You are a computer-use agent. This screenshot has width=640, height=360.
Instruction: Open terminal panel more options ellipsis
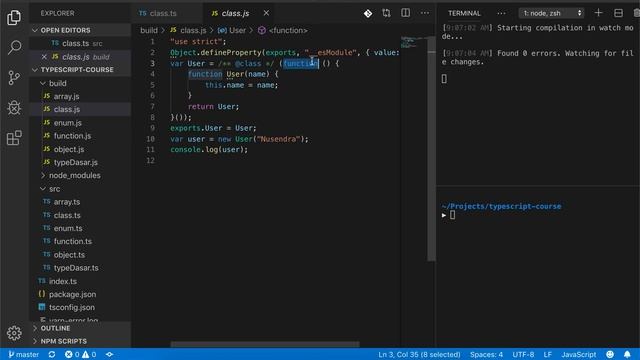[501, 13]
